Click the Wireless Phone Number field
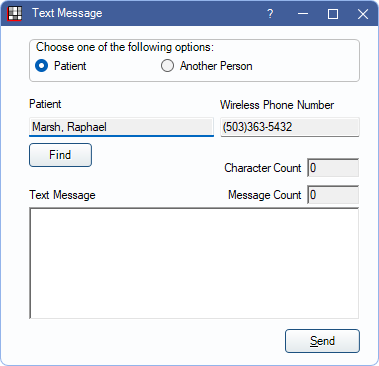The image size is (379, 366). coord(290,127)
